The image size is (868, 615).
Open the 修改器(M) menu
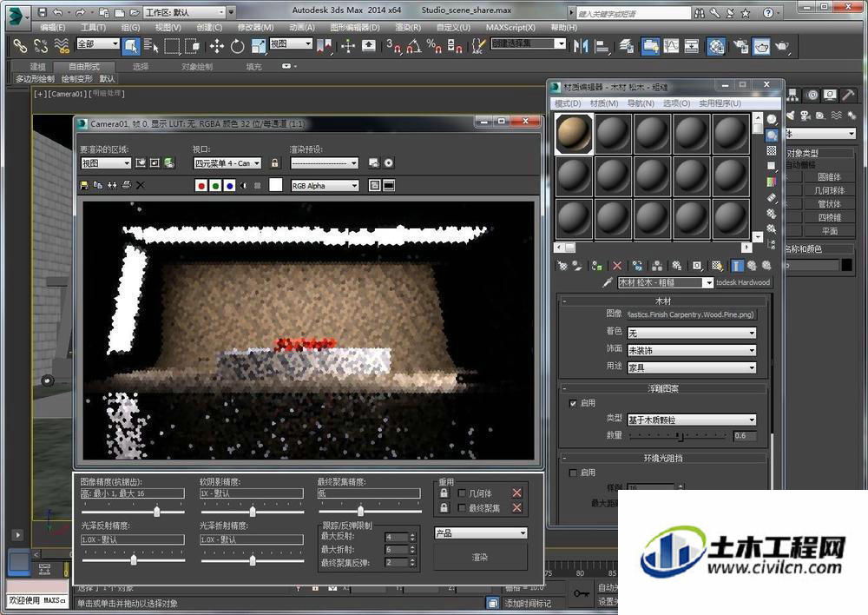pyautogui.click(x=255, y=27)
